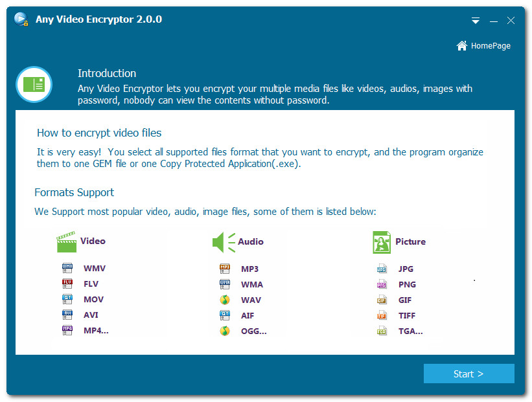Click the PNG file type icon

[x=382, y=284]
